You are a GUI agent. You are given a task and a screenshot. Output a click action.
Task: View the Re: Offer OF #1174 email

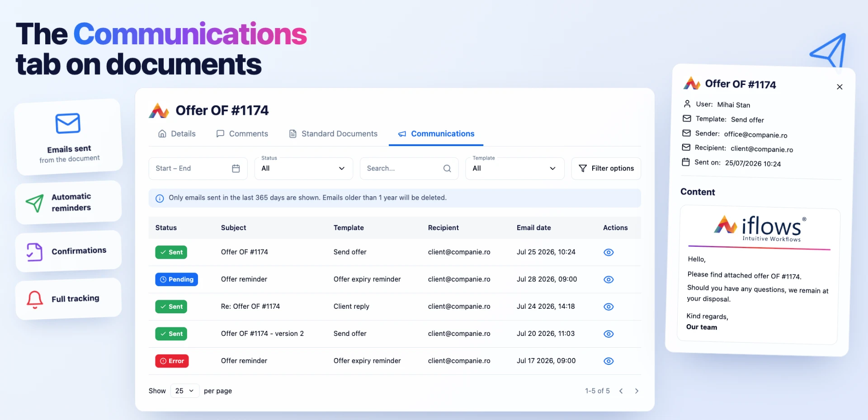[x=609, y=307]
